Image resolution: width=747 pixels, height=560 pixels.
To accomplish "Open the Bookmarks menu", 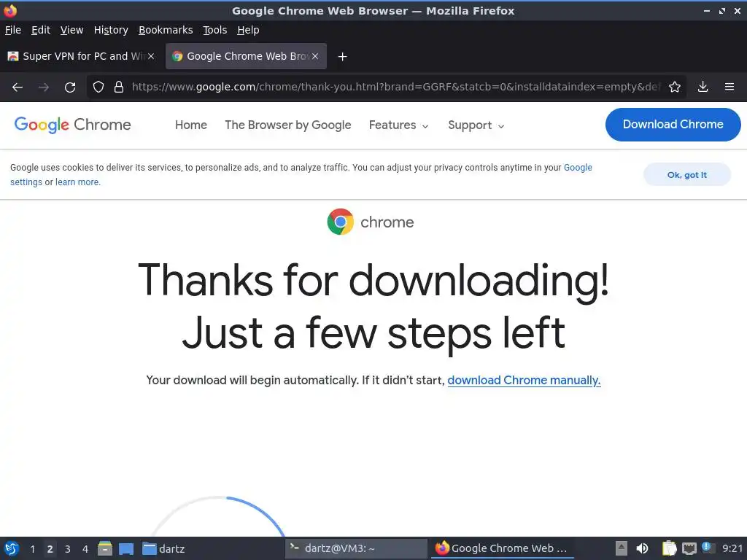I will (x=166, y=30).
